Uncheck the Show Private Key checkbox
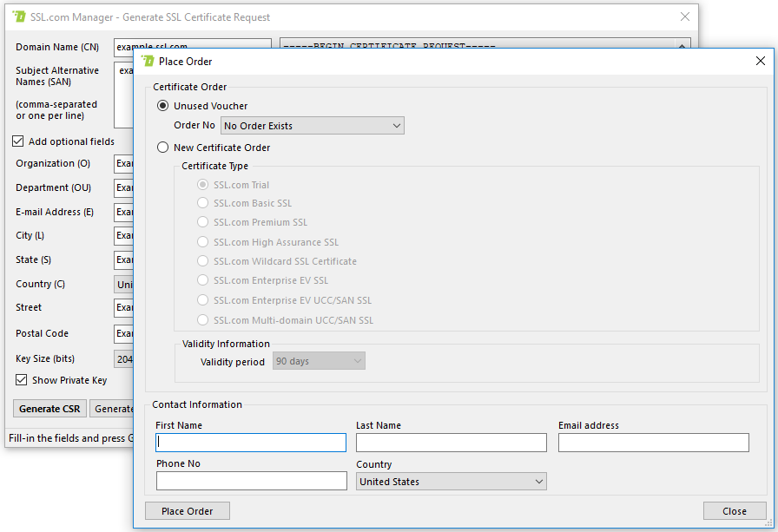Viewport: 778px width, 532px height. [x=22, y=380]
